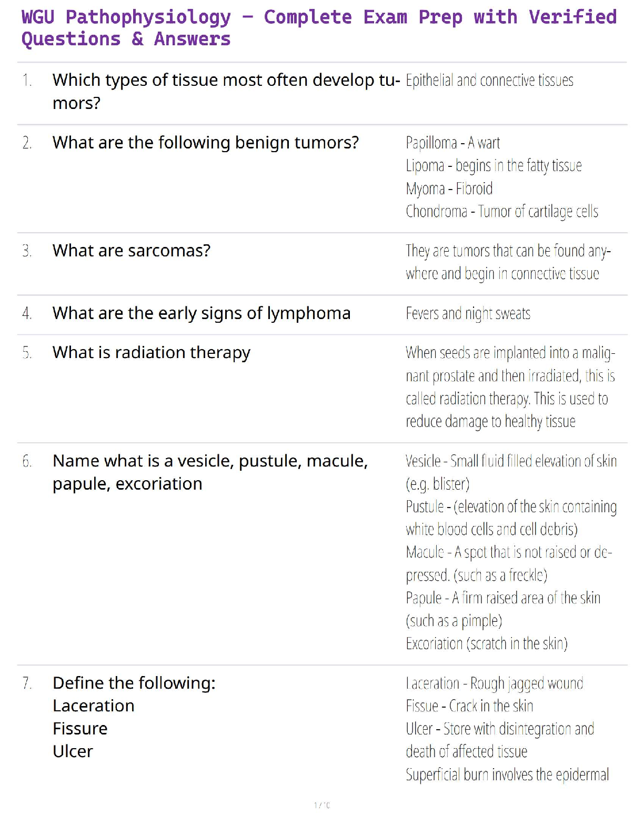Image resolution: width=644 pixels, height=834 pixels.
Task: Click the document title heading
Action: pos(318,27)
